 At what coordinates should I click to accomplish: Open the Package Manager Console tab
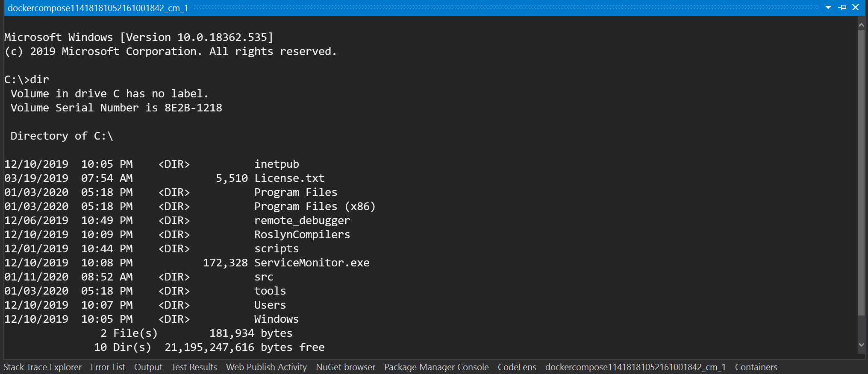(436, 367)
